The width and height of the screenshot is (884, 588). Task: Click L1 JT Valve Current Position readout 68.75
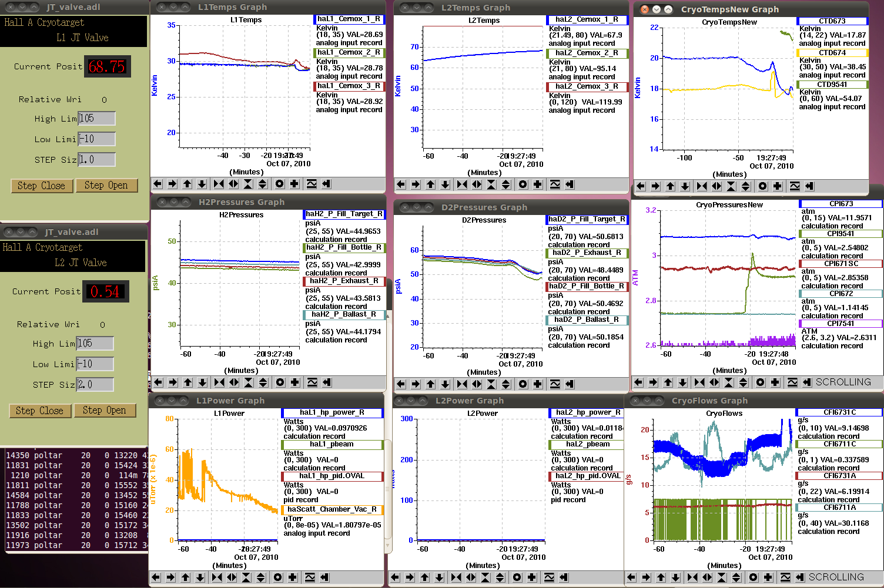click(x=107, y=67)
